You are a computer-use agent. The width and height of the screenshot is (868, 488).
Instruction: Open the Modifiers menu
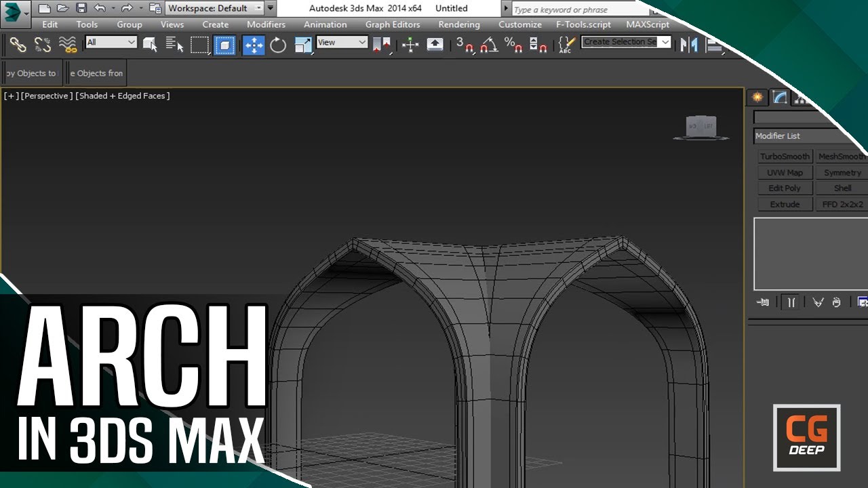click(267, 24)
